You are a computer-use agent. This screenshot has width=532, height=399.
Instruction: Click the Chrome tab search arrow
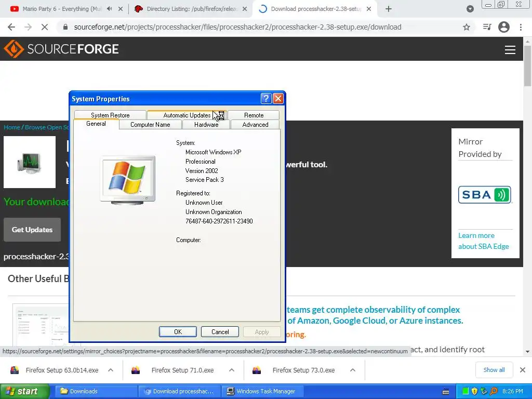[470, 9]
